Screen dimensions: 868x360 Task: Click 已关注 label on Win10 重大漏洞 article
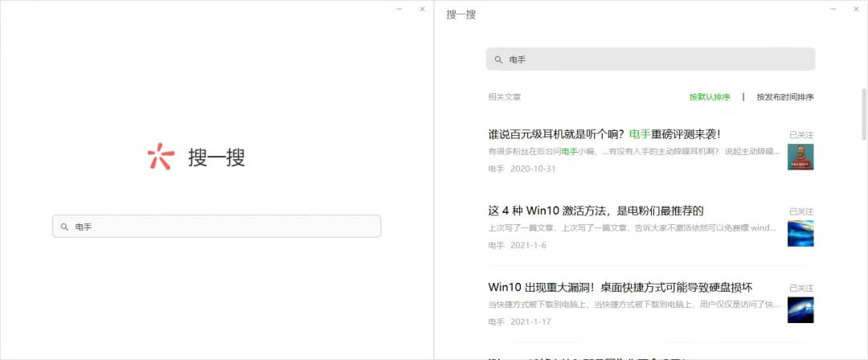pos(801,288)
